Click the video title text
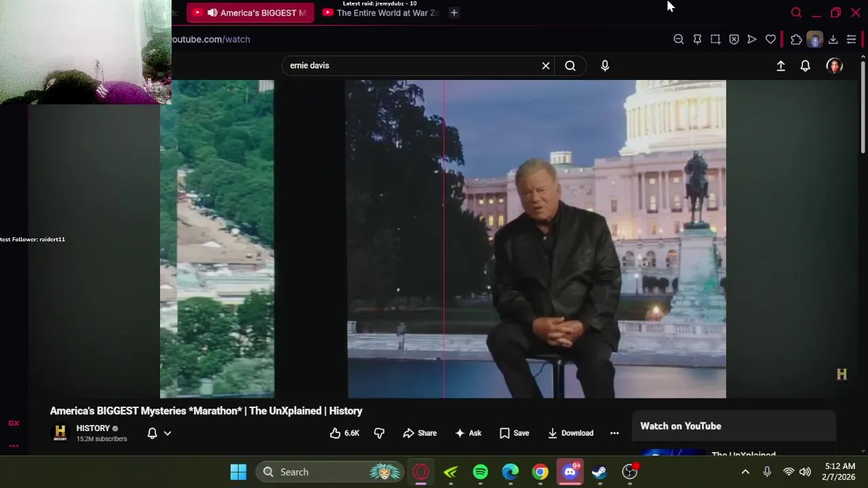This screenshot has height=488, width=868. [206, 411]
